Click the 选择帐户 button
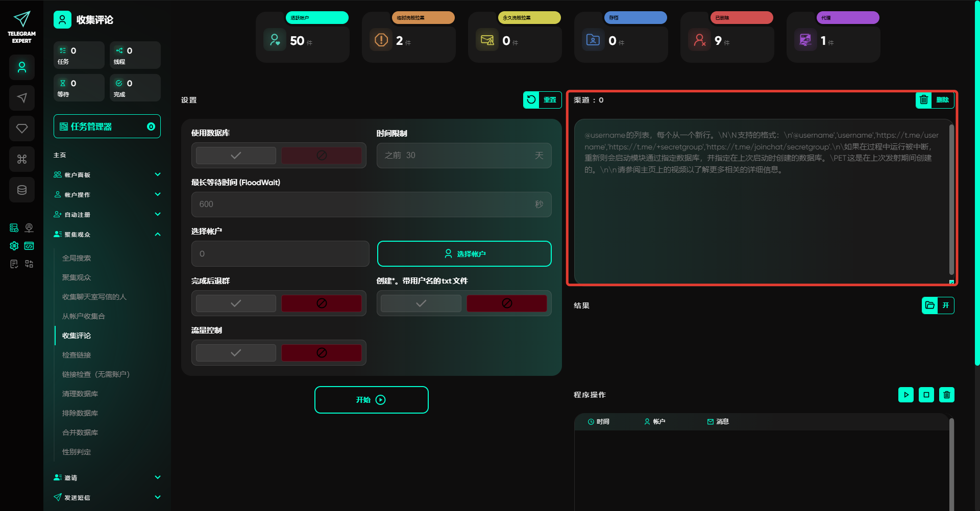The height and width of the screenshot is (511, 980). click(x=464, y=254)
